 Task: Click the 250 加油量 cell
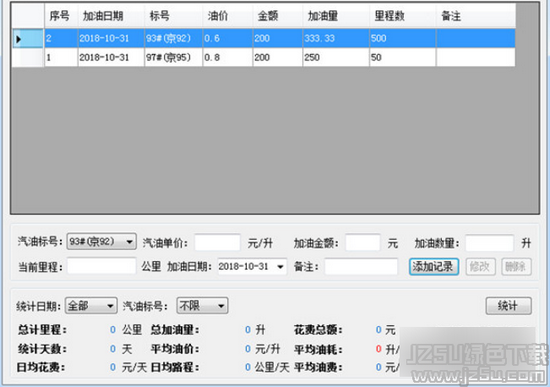(x=336, y=57)
